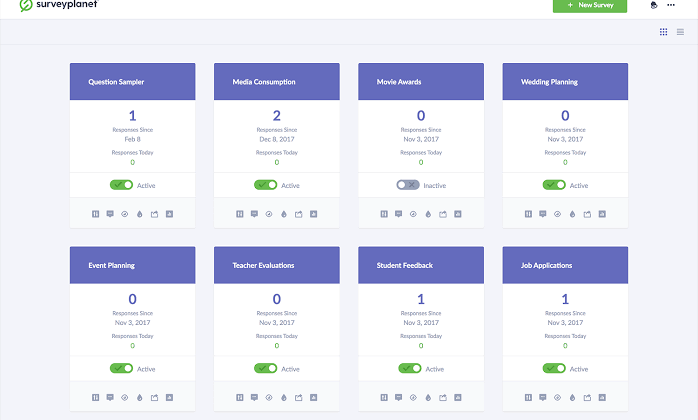Click share icon on Question Sampler

[x=154, y=214]
